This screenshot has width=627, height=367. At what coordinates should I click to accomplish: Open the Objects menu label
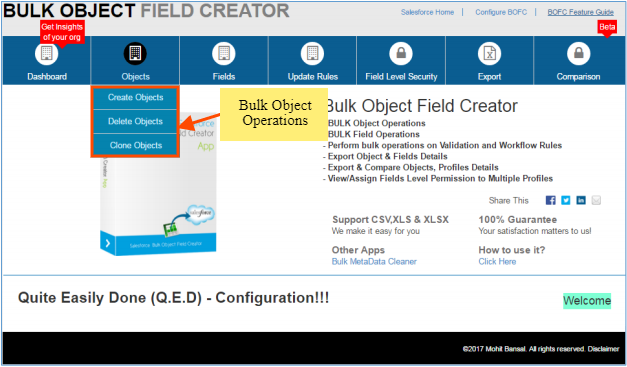136,77
